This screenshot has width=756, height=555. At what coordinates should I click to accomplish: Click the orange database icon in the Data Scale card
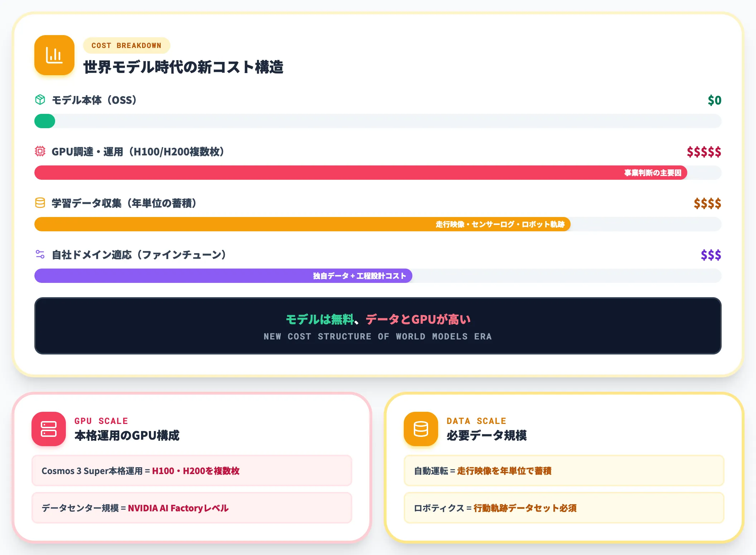(421, 429)
